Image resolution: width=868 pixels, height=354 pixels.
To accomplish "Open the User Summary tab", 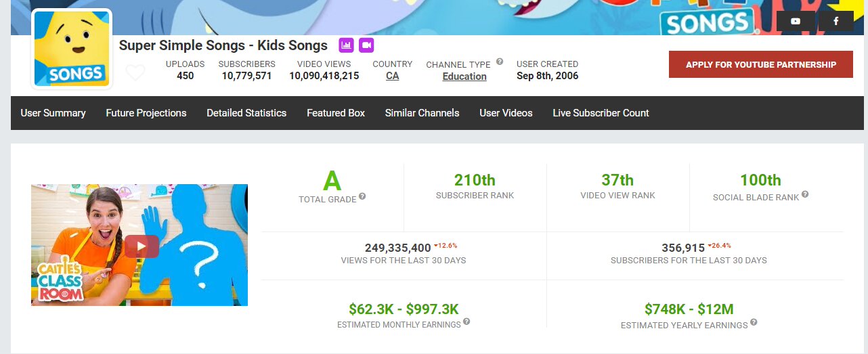I will click(x=53, y=113).
